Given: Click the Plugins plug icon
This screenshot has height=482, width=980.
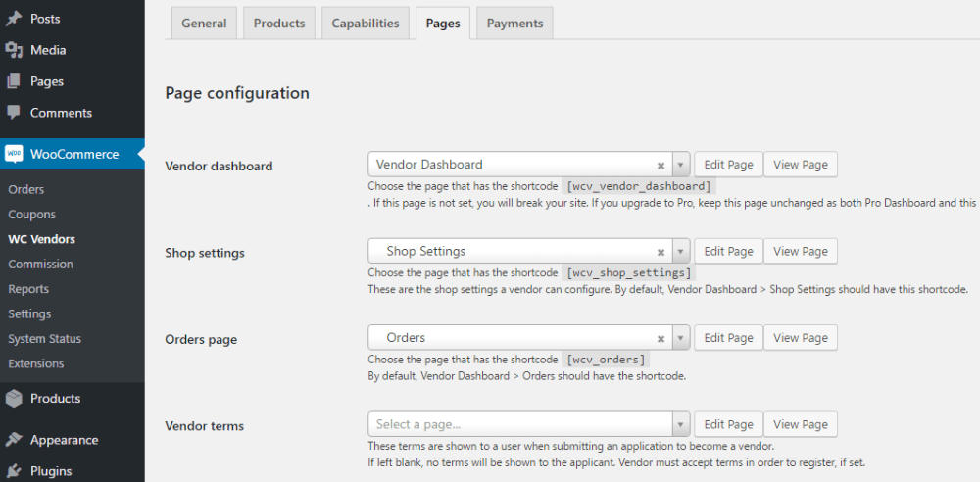Looking at the screenshot, I should 14,471.
